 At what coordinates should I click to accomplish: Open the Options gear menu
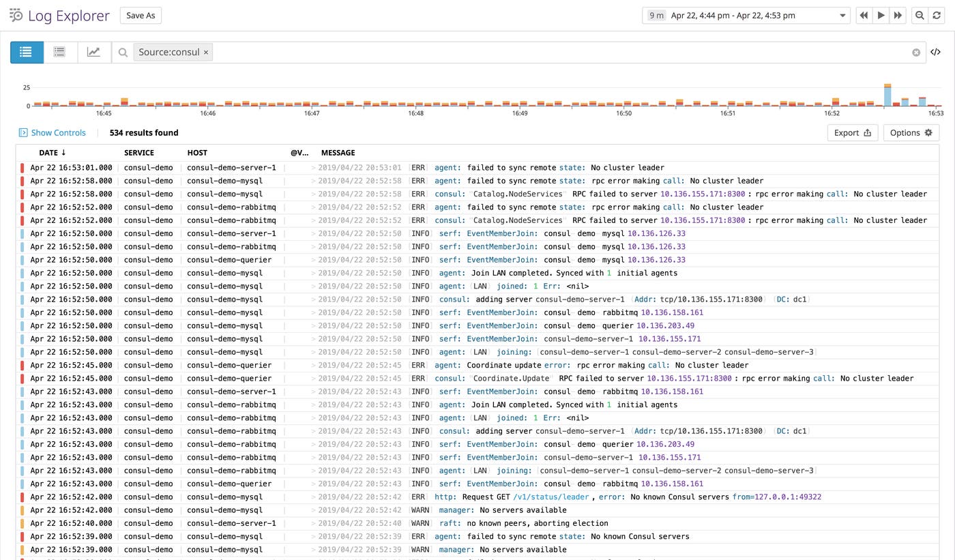pos(911,132)
